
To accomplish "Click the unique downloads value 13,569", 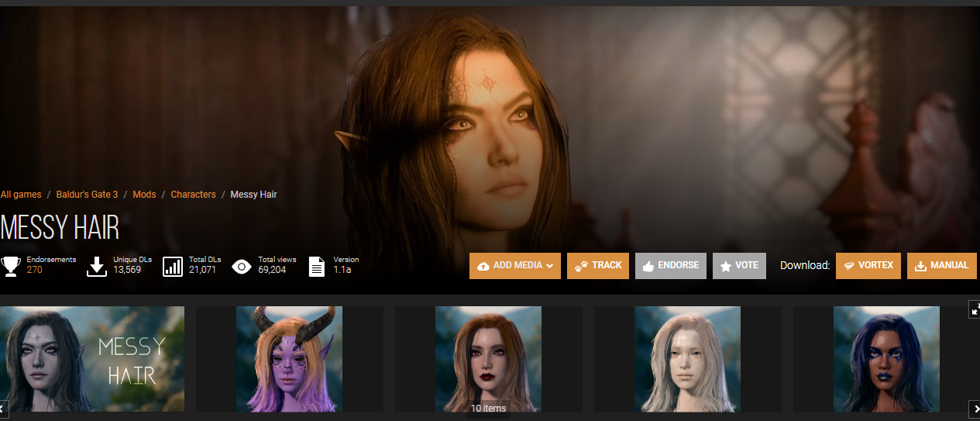I will (x=127, y=270).
